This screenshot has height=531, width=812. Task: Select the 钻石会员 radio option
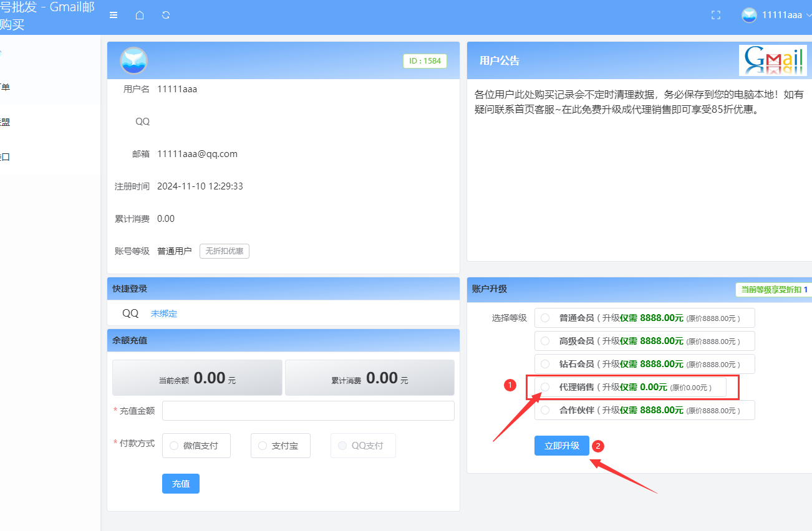(x=545, y=364)
